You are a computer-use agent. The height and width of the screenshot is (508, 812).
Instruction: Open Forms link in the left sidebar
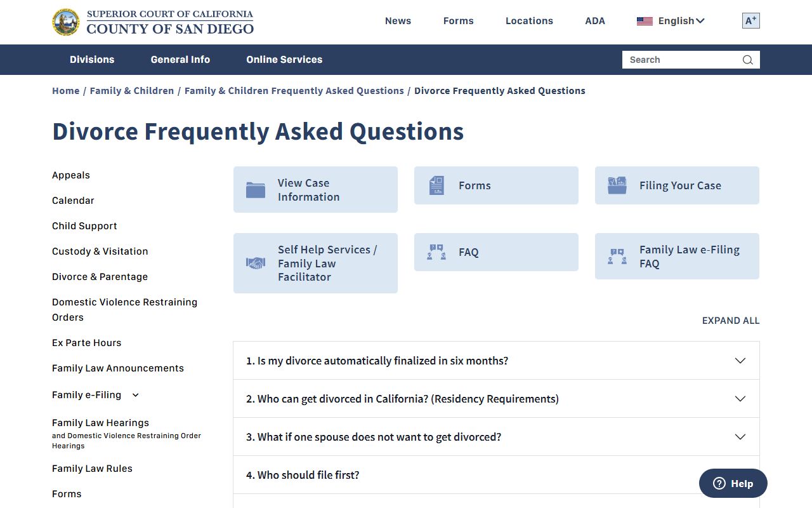(67, 494)
